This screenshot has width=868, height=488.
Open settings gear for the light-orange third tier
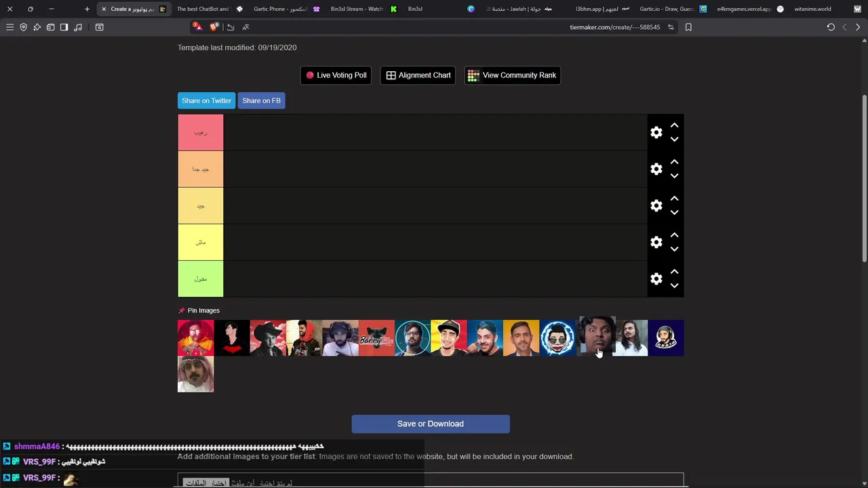click(656, 206)
